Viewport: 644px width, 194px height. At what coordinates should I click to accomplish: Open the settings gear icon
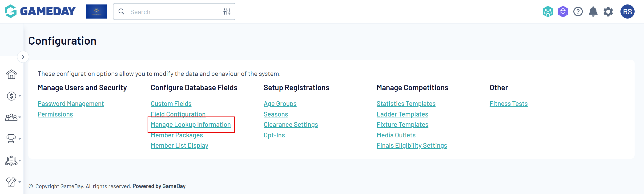(x=608, y=12)
